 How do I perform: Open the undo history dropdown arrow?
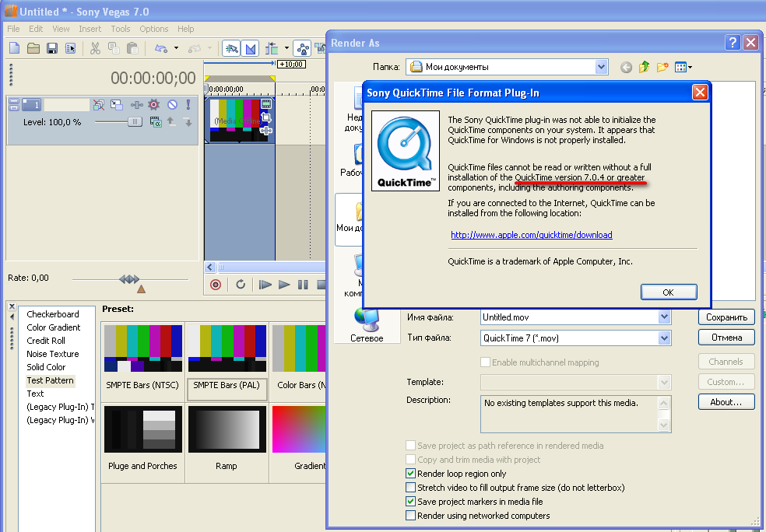[x=177, y=47]
